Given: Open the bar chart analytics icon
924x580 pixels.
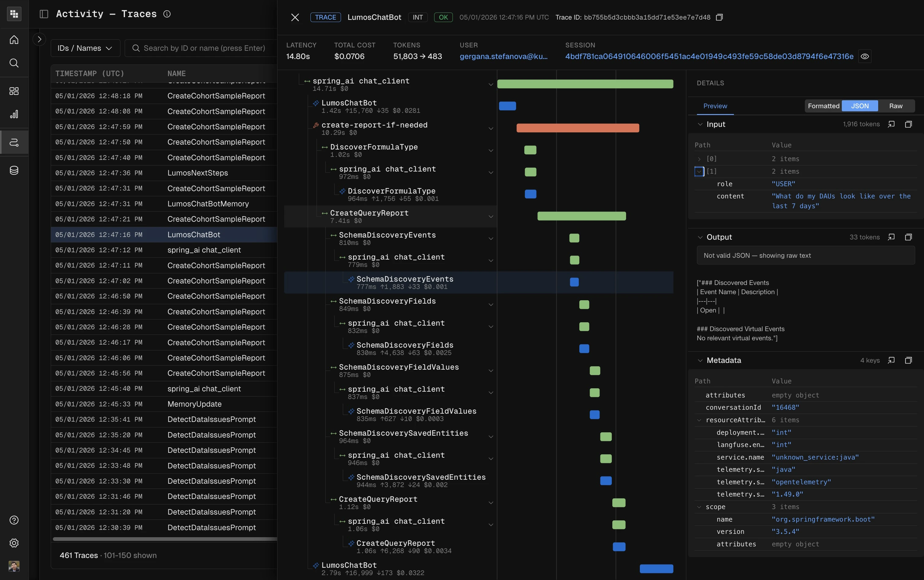Looking at the screenshot, I should click(14, 114).
